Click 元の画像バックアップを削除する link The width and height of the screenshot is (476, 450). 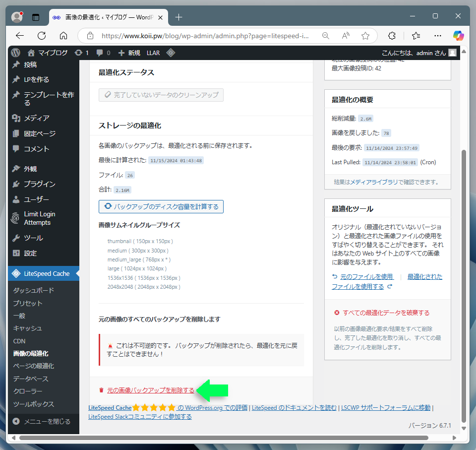(151, 390)
